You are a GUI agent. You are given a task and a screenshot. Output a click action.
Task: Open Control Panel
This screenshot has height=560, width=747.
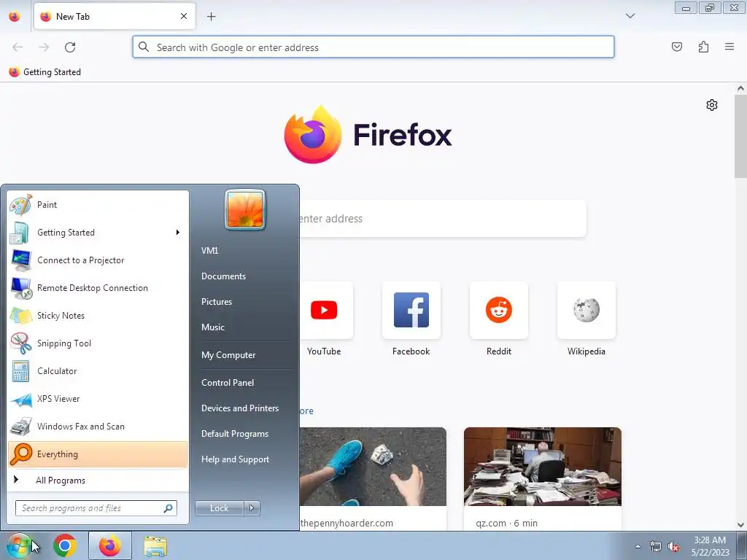tap(228, 382)
